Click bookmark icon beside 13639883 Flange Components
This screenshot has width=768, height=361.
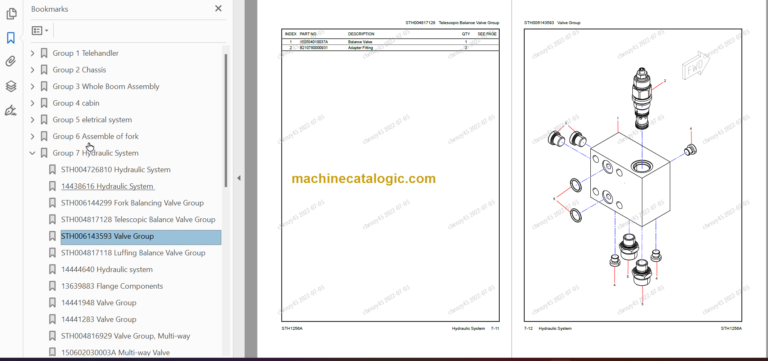tap(52, 286)
